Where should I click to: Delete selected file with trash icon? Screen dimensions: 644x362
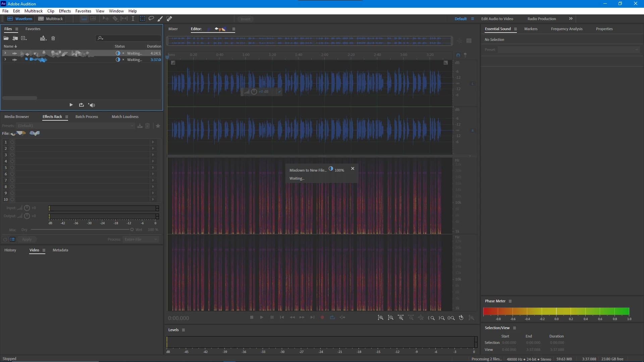(53, 38)
